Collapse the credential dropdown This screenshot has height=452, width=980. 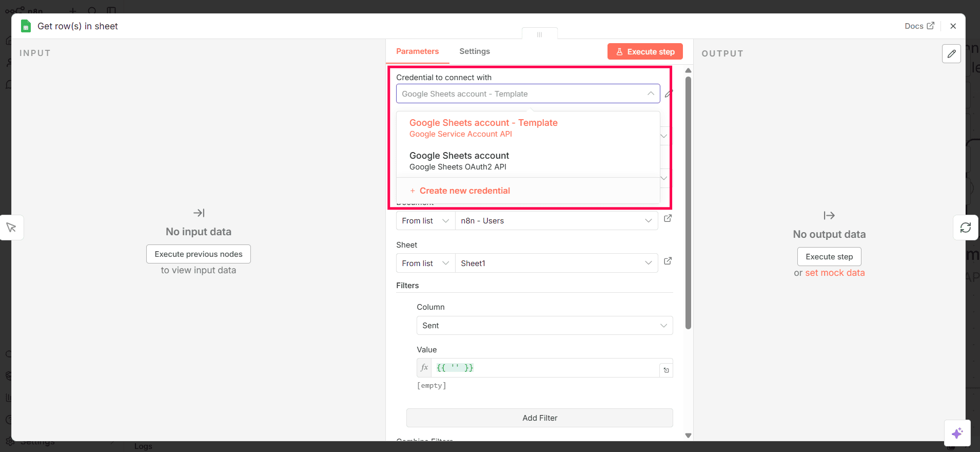coord(650,93)
